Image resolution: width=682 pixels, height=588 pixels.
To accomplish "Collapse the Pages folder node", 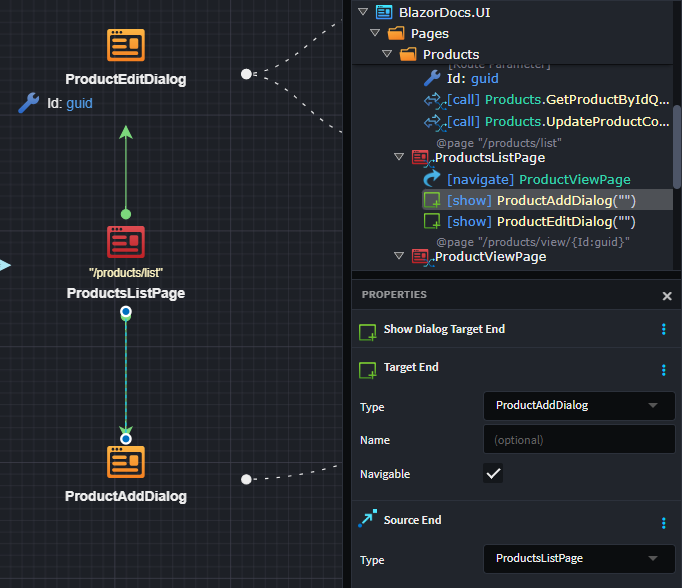I will [375, 33].
